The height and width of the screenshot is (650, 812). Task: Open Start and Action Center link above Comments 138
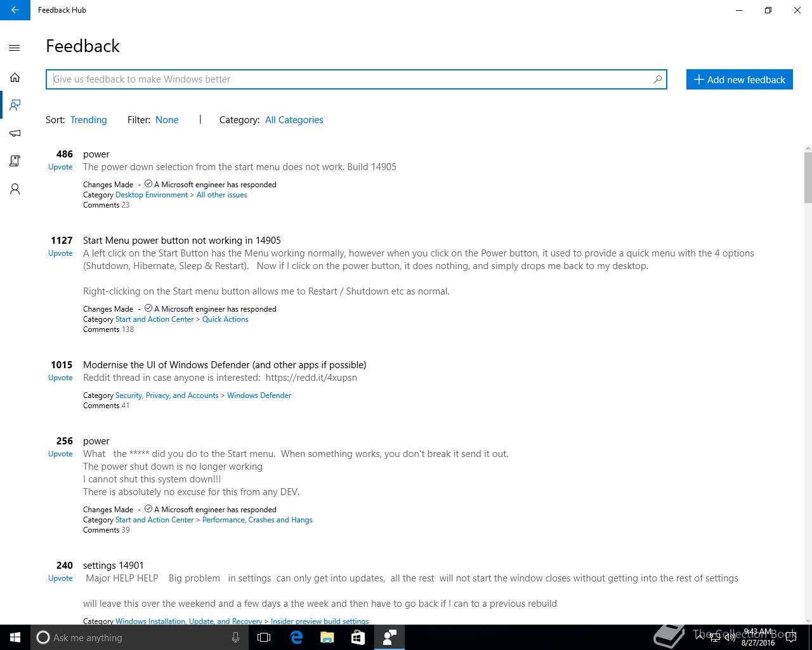tap(154, 319)
